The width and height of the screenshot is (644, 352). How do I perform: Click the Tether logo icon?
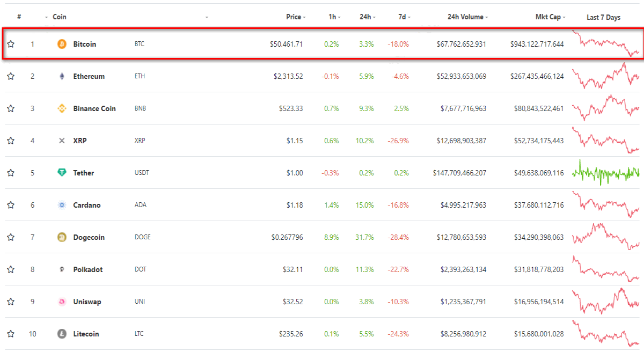click(x=62, y=173)
